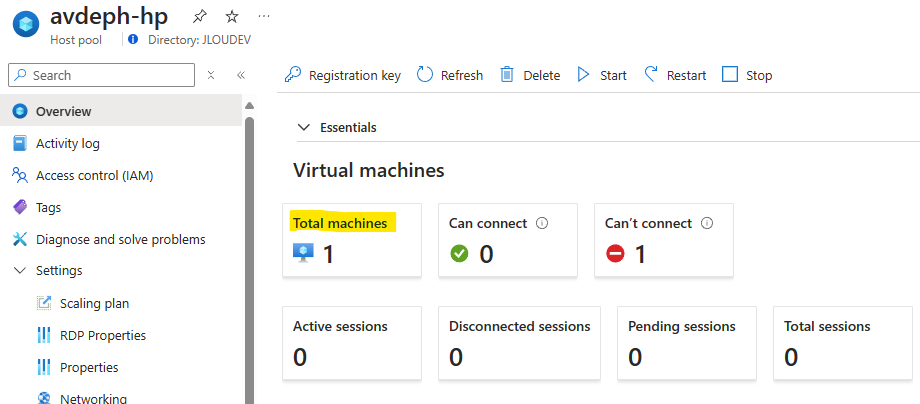Click the Can't connect tile
Screen dimensions: 920x404
click(664, 240)
